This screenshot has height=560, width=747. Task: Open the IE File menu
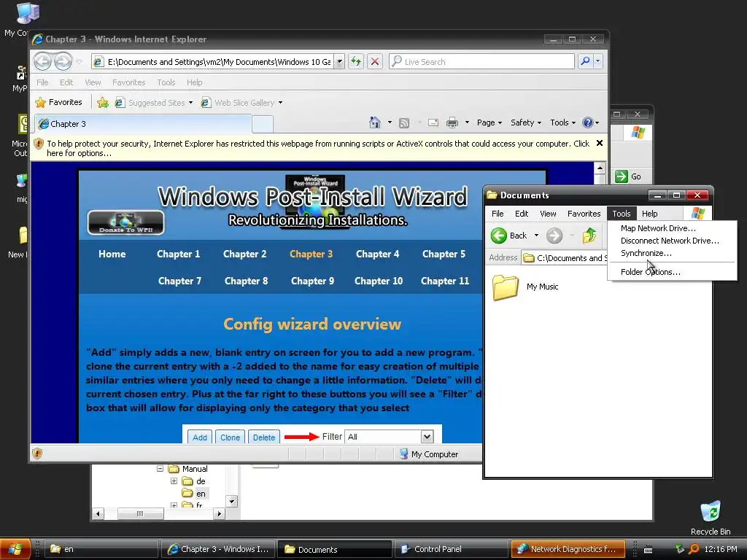click(x=42, y=82)
